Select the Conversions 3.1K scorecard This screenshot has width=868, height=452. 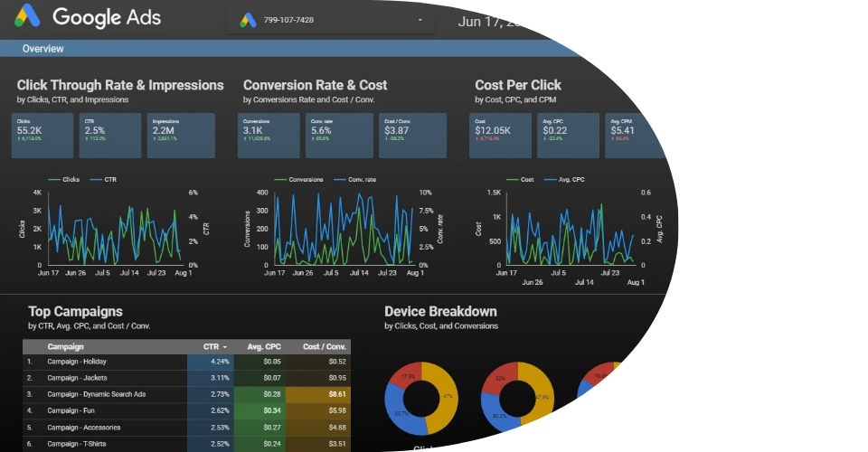pyautogui.click(x=269, y=136)
